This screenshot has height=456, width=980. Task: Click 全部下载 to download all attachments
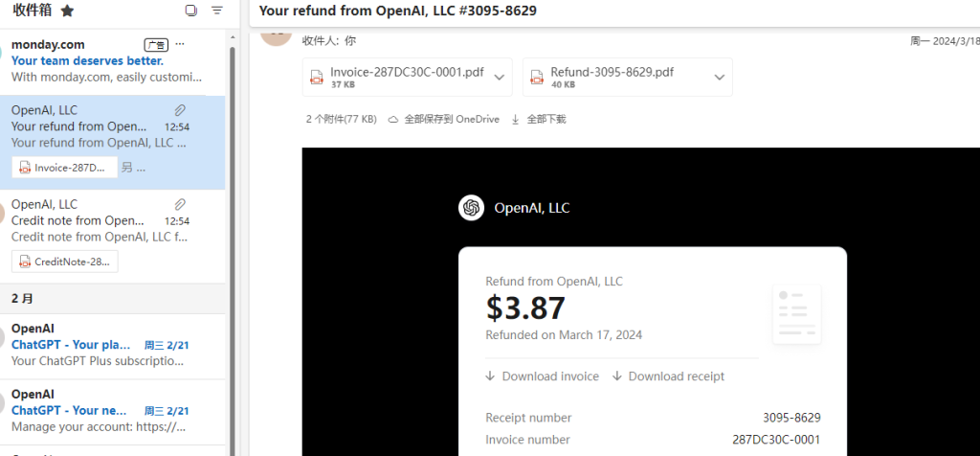click(x=539, y=120)
